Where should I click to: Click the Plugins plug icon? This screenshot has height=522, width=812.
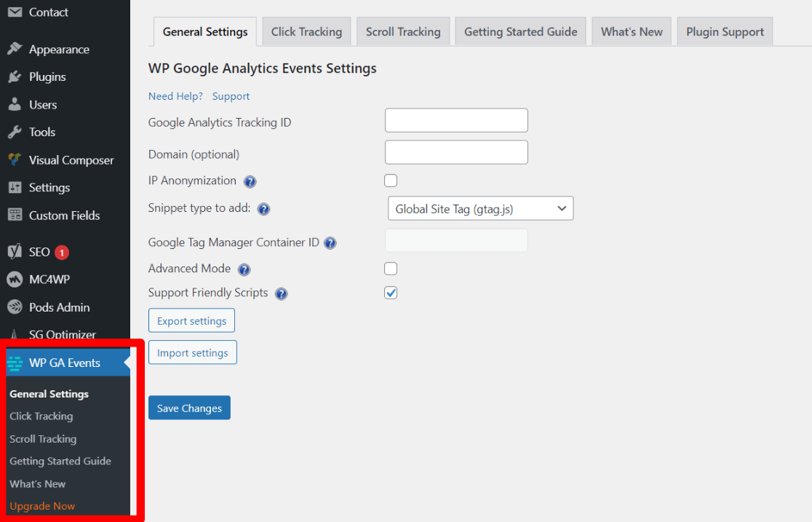(x=15, y=76)
